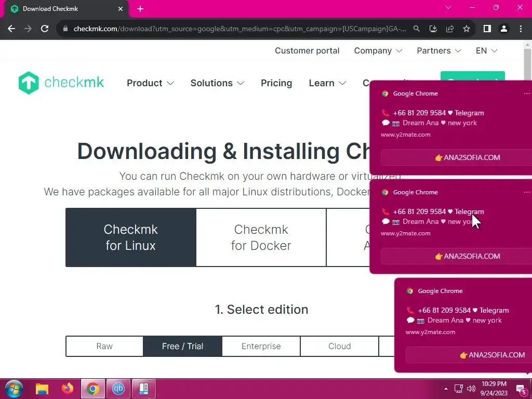Image resolution: width=532 pixels, height=399 pixels.
Task: Open the address bar search zoom icon
Action: [416, 29]
